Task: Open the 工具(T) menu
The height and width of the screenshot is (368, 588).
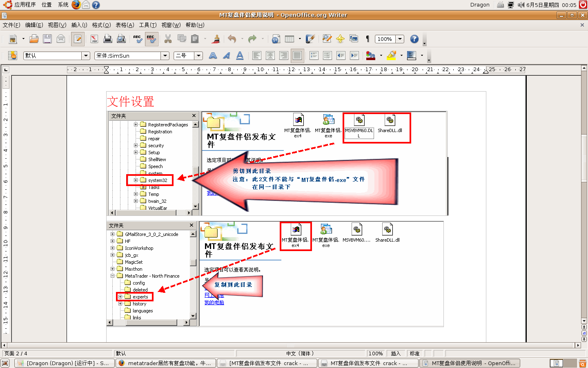Action: click(x=148, y=25)
